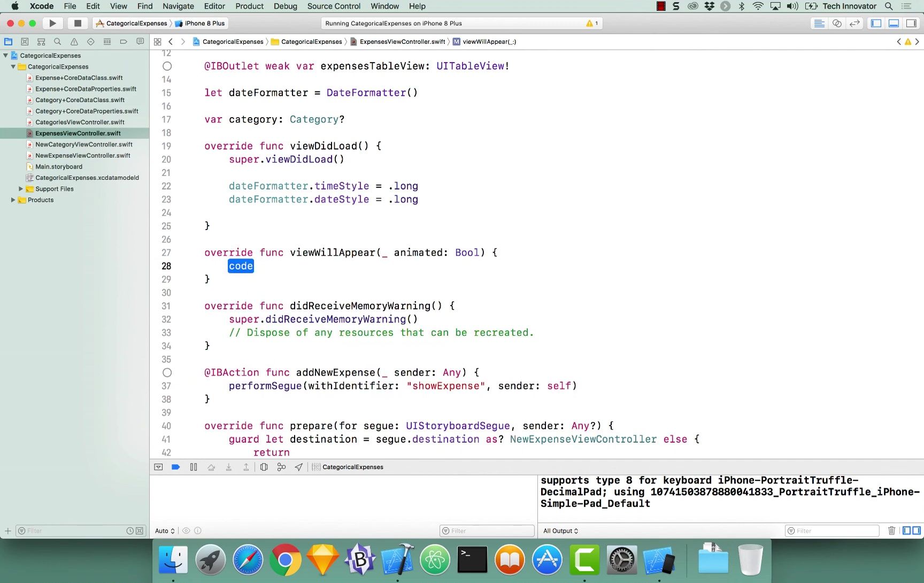This screenshot has height=583, width=924.
Task: Expand the Support Files folder
Action: click(20, 189)
